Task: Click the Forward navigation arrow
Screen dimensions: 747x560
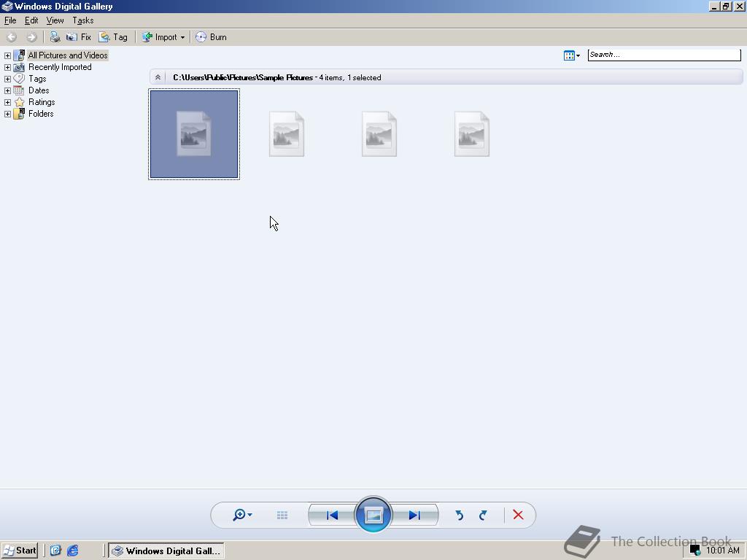Action: pos(31,37)
